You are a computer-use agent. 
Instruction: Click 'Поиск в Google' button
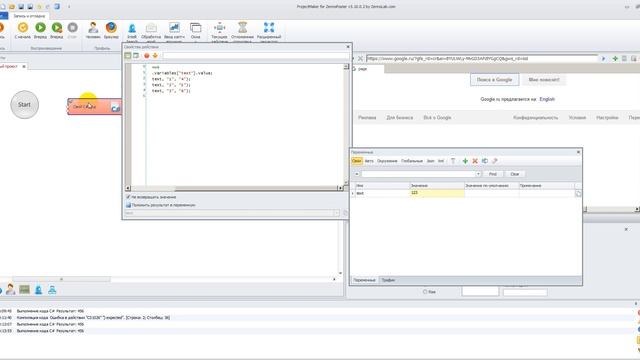pos(494,80)
